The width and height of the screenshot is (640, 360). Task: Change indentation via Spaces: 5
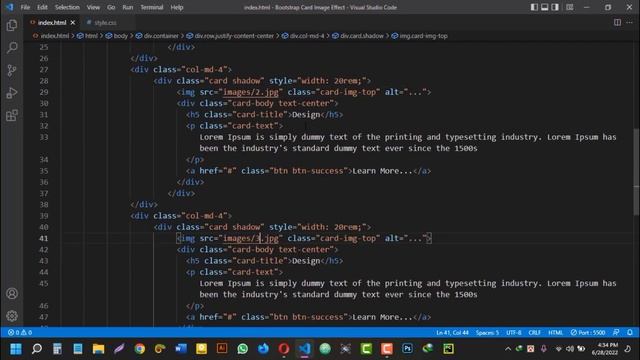(487, 332)
